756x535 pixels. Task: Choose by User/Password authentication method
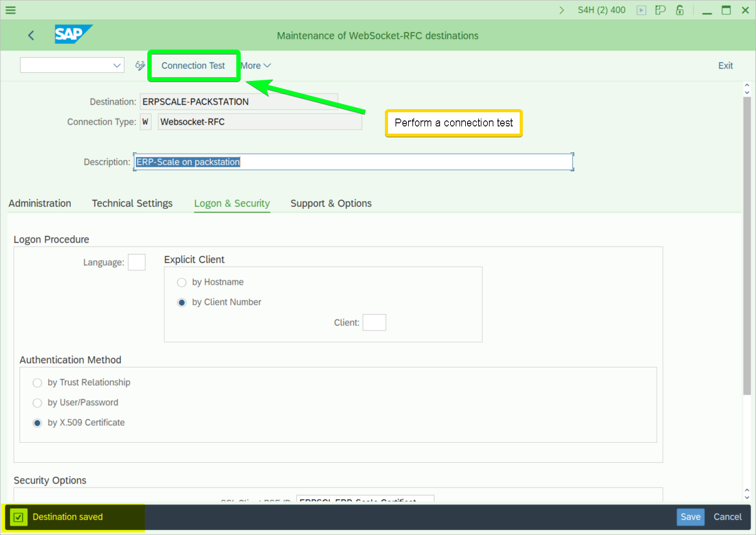[38, 403]
